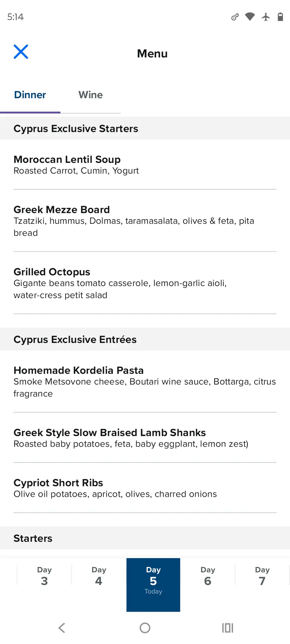Open Homemade Kordelia Pasta entrée
290x644 pixels.
point(145,381)
